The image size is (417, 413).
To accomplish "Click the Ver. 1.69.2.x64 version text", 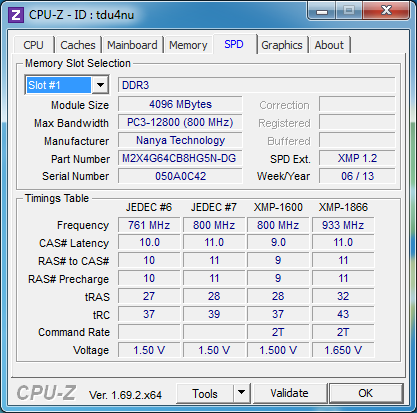I will [x=125, y=395].
